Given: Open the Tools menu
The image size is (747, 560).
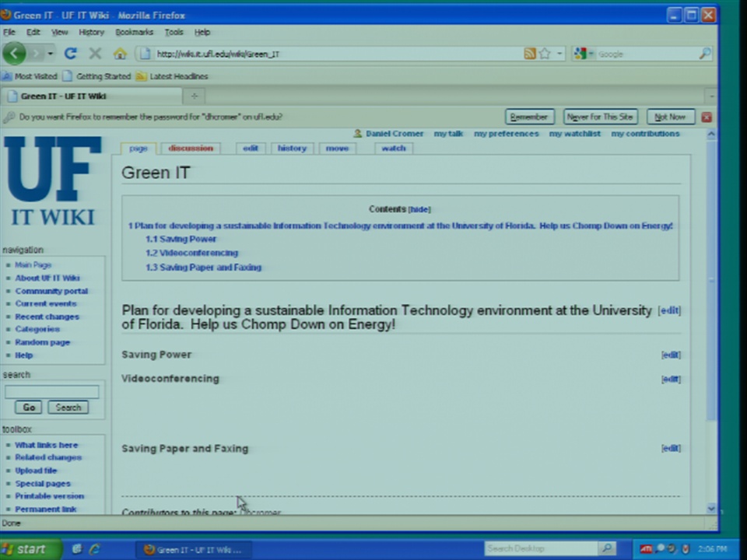Looking at the screenshot, I should 174,32.
